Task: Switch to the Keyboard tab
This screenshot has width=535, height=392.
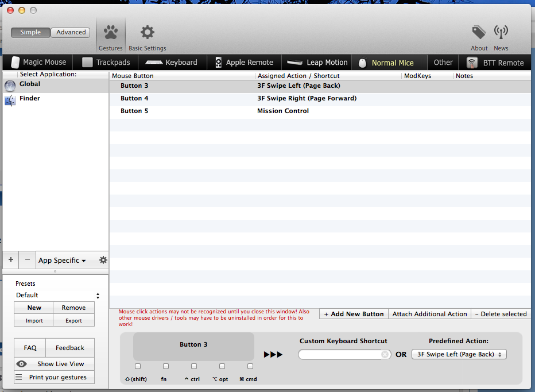Action: 172,62
